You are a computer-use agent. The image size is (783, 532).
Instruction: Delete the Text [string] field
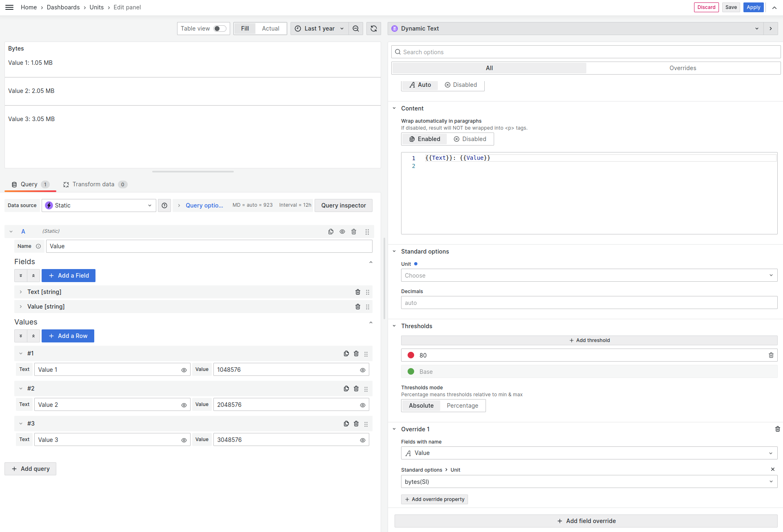click(x=358, y=292)
